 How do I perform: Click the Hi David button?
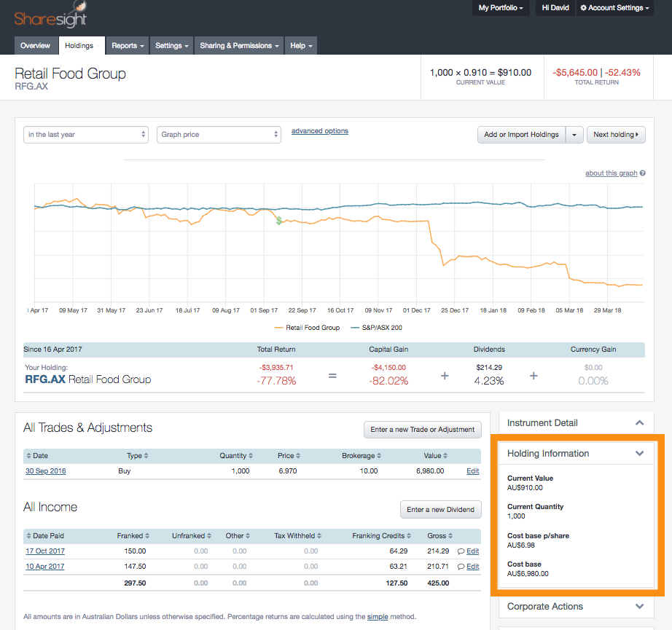pyautogui.click(x=555, y=8)
